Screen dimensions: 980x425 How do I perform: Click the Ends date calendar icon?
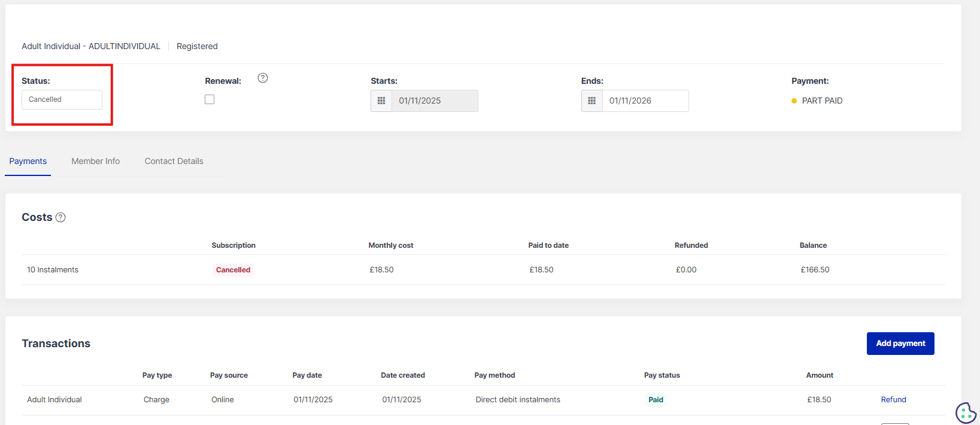pyautogui.click(x=591, y=101)
